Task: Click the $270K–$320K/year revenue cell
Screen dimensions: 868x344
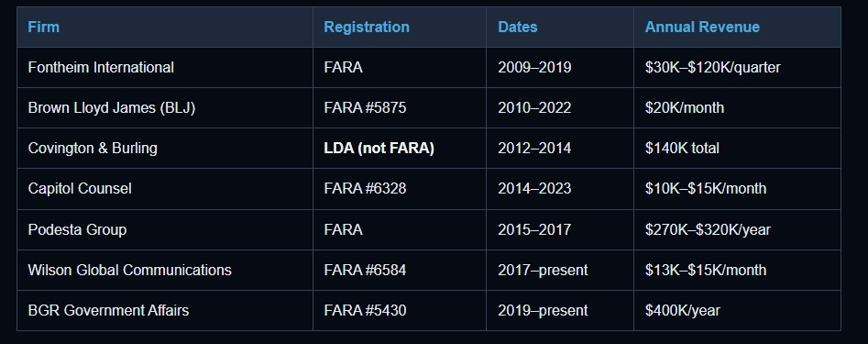Action: coord(737,230)
